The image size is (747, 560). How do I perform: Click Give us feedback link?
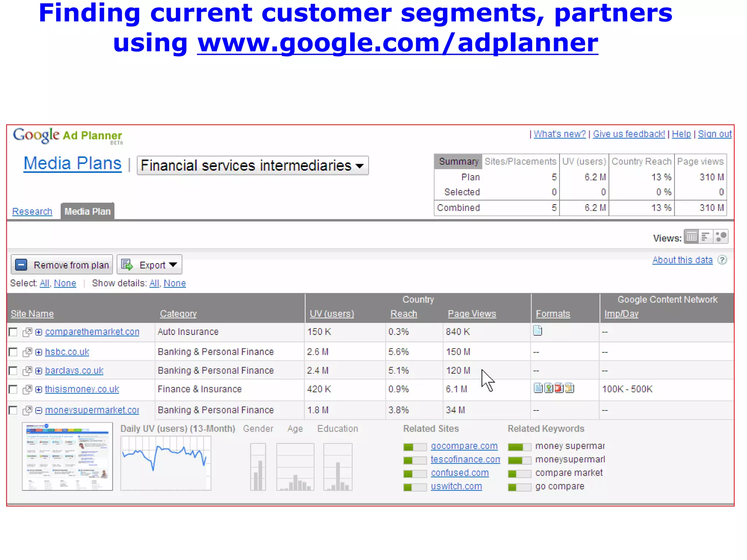(629, 134)
